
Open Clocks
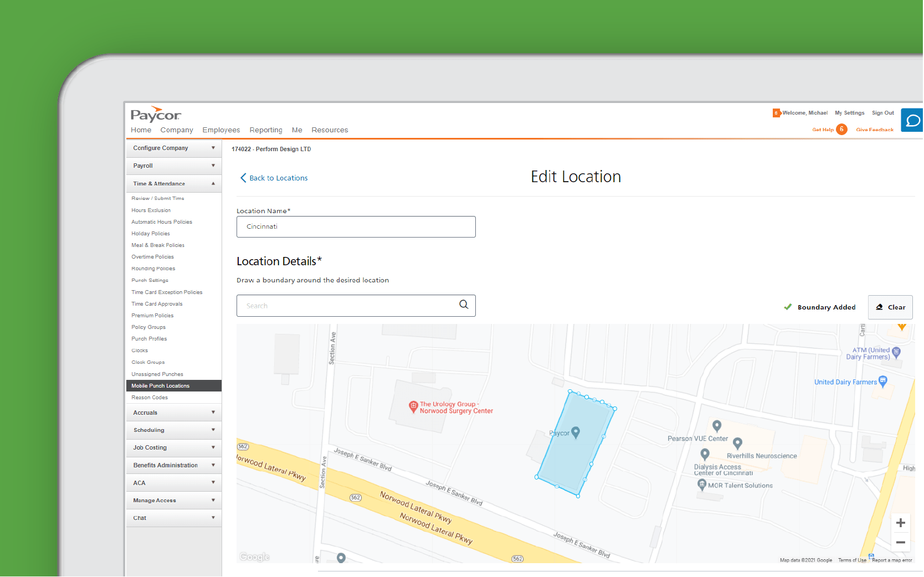140,351
